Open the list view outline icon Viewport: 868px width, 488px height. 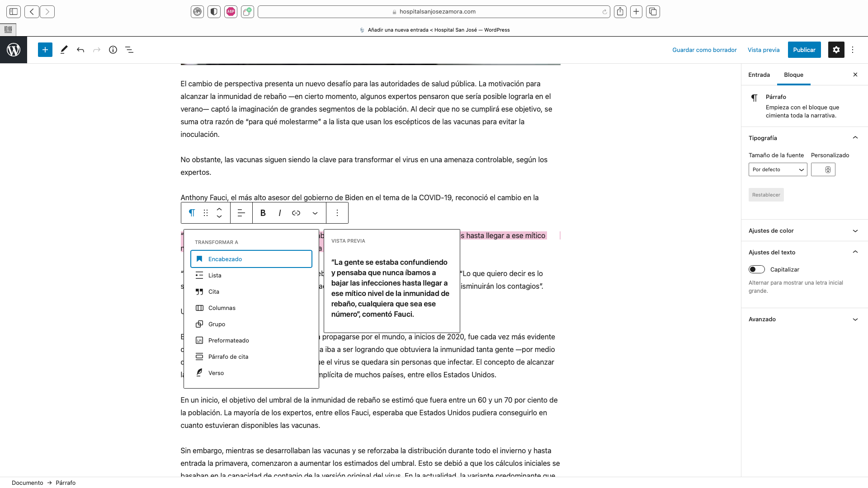click(129, 50)
